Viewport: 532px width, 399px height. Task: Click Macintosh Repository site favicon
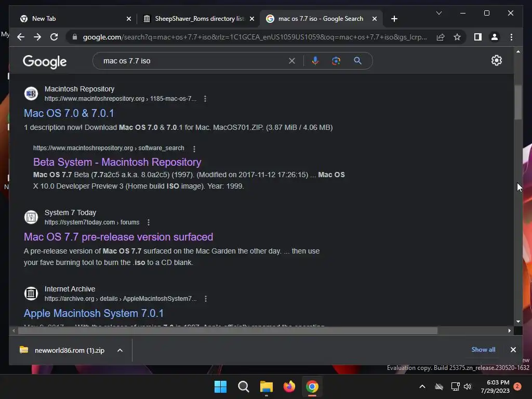pyautogui.click(x=31, y=94)
